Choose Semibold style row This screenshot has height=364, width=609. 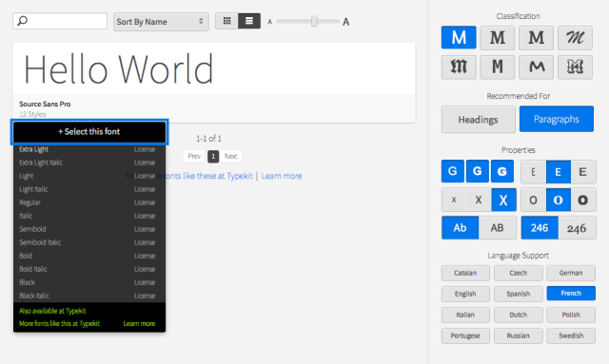(x=89, y=229)
